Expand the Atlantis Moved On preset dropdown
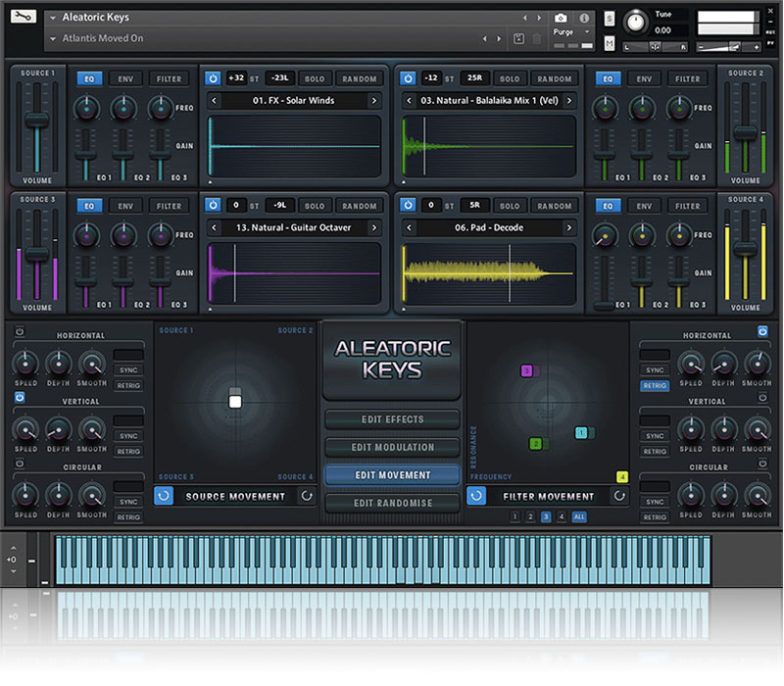The width and height of the screenshot is (784, 686). tap(52, 38)
